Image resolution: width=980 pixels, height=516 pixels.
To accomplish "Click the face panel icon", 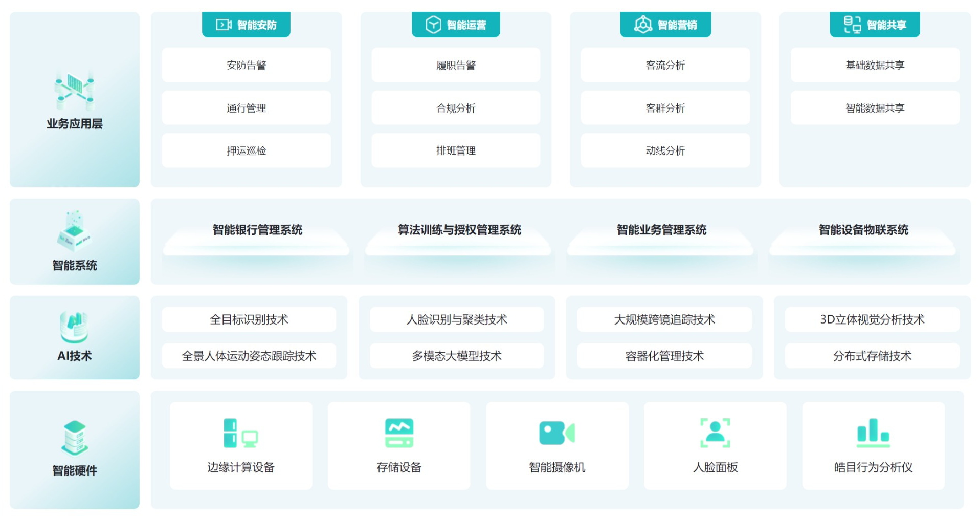I will point(715,433).
